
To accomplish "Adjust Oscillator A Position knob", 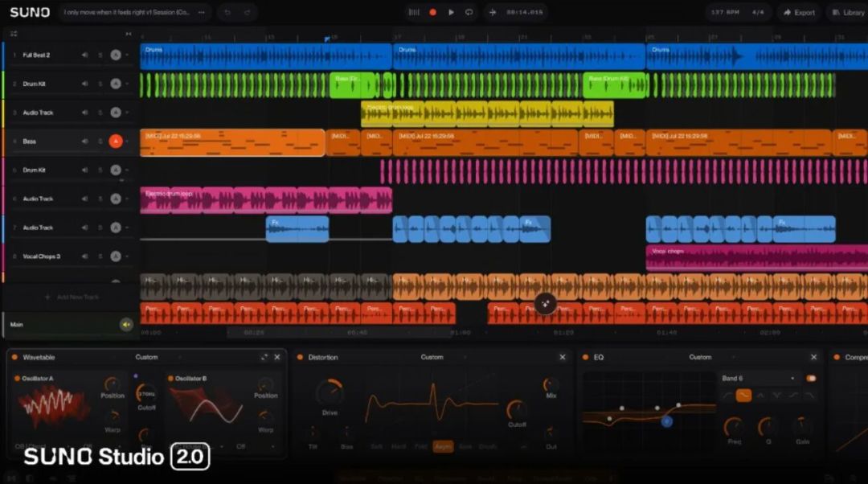I will [112, 384].
